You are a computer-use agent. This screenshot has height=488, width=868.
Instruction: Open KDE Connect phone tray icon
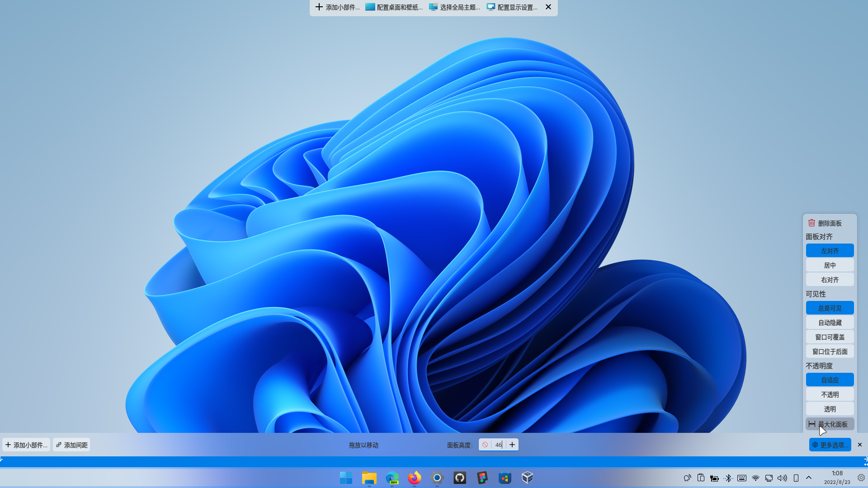[x=796, y=478]
